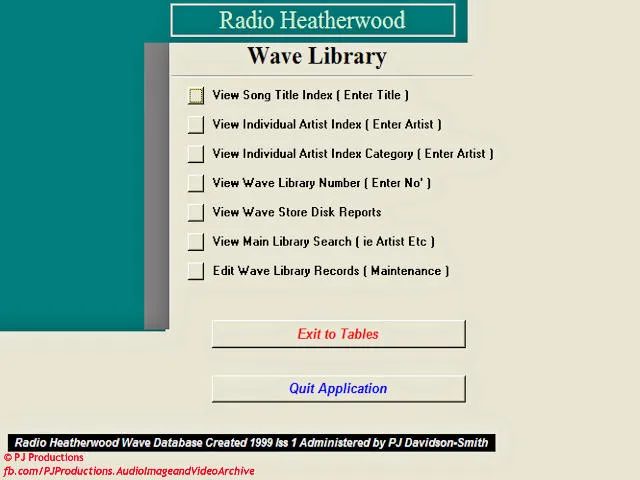The height and width of the screenshot is (480, 640).
Task: Click the 'View Wave Store Disk Reports' text
Action: (296, 212)
